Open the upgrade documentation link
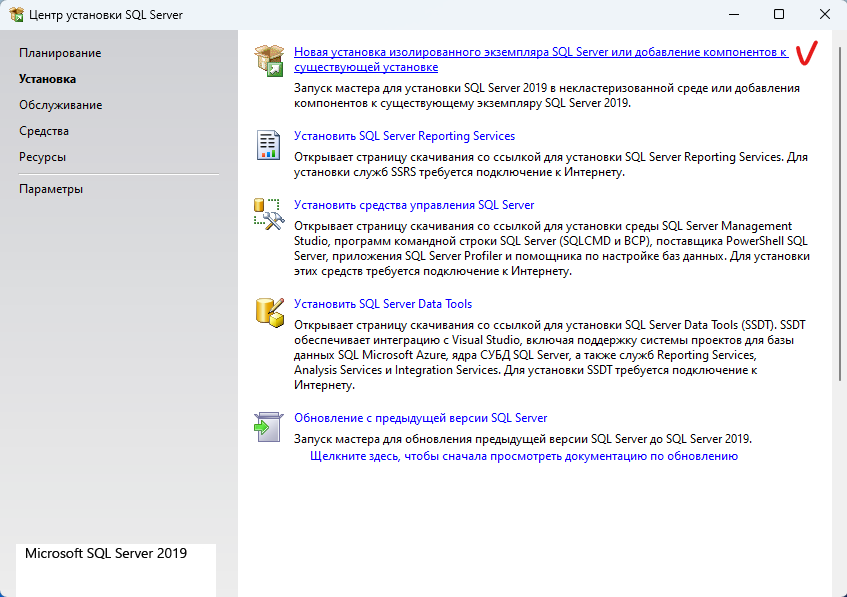The width and height of the screenshot is (847, 597). 523,457
